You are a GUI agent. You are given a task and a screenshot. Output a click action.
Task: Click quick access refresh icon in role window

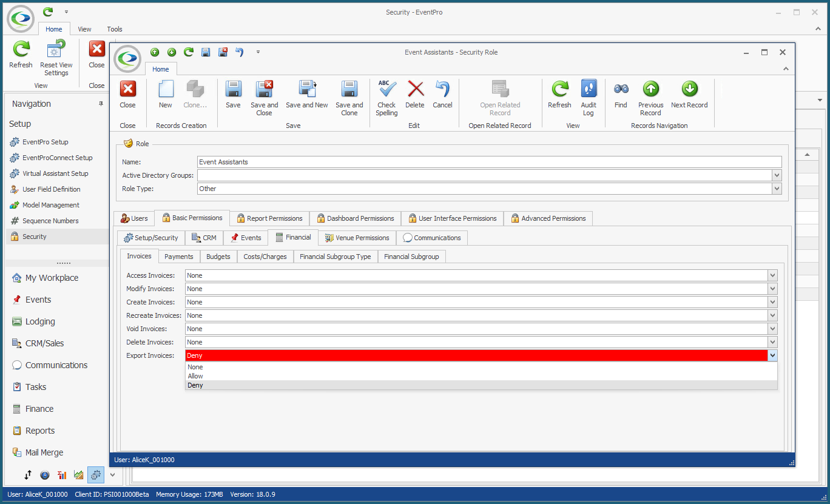(x=189, y=52)
